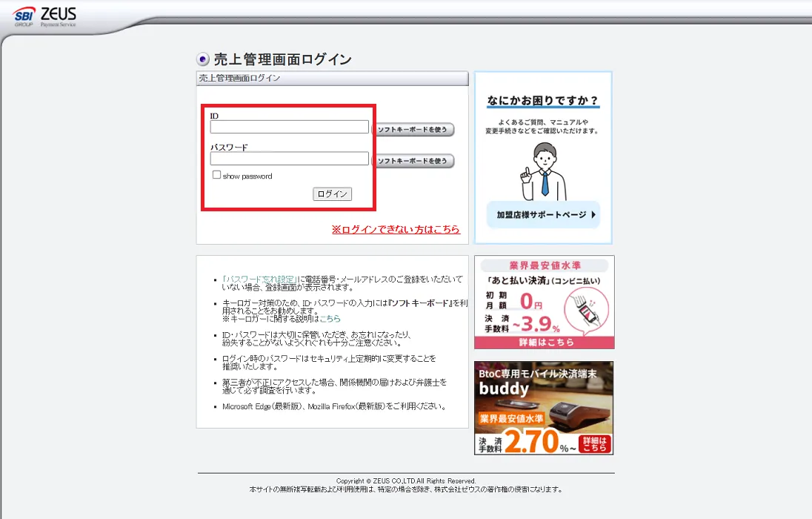This screenshot has height=519, width=812.
Task: Open the パスワード忘れ設定 link
Action: point(260,279)
